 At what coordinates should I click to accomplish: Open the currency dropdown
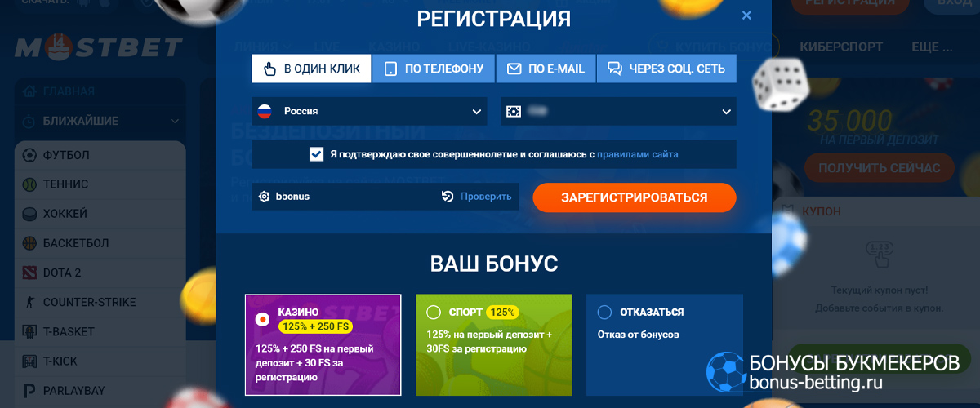(x=618, y=111)
